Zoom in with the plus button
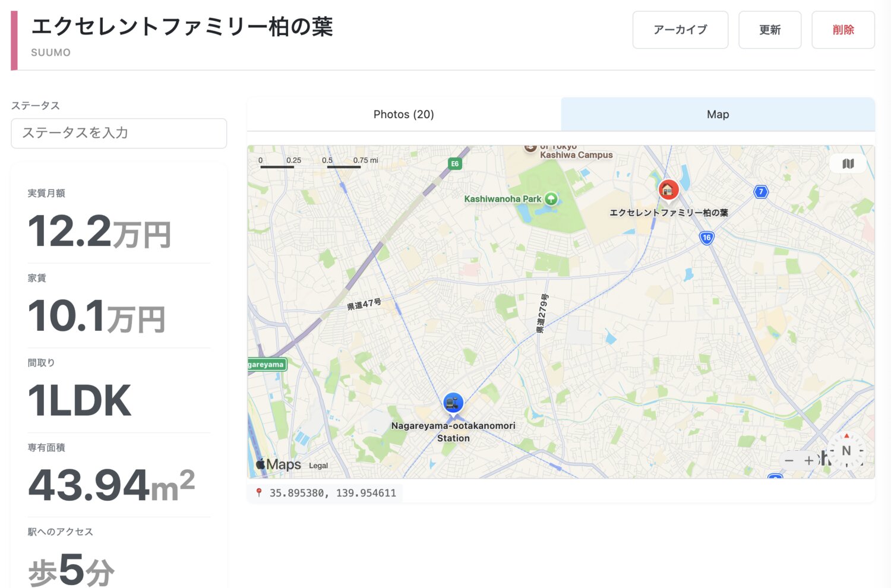 coord(808,460)
